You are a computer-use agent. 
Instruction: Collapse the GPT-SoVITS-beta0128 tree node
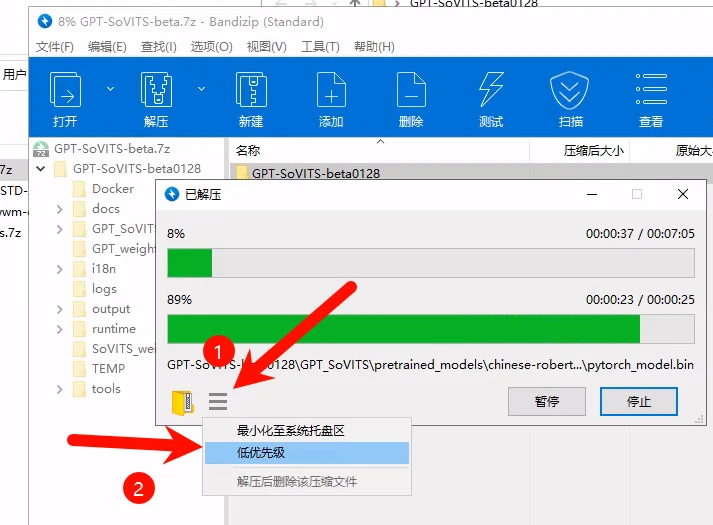pyautogui.click(x=40, y=169)
